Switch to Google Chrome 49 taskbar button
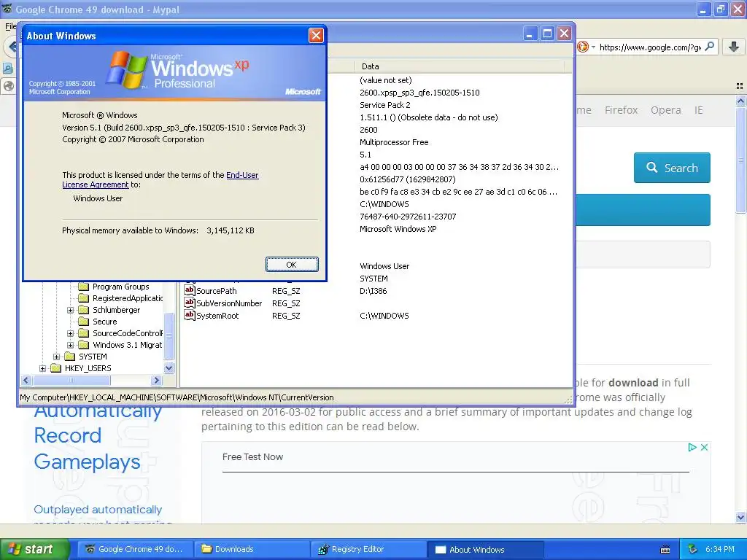Screen dimensions: 747x560 [136, 549]
